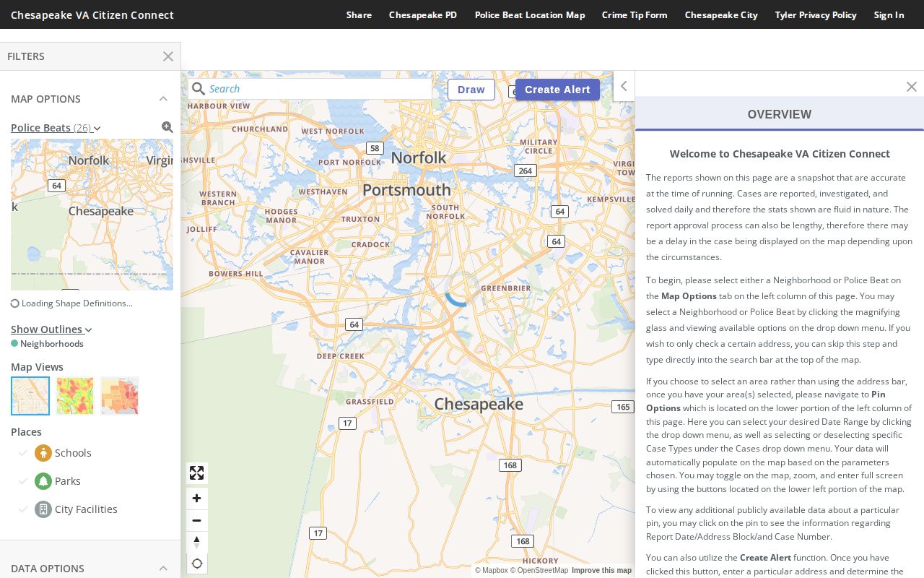Click the Improve this map link

(601, 570)
